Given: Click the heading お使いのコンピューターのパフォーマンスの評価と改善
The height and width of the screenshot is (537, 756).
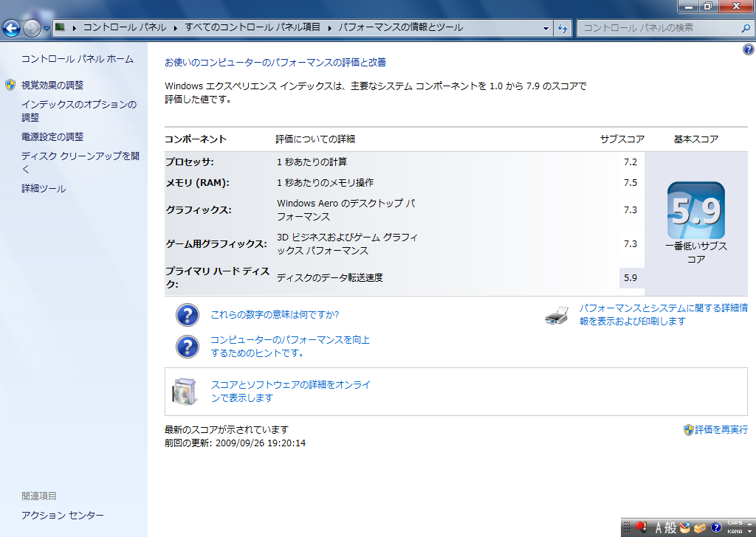Looking at the screenshot, I should (275, 62).
